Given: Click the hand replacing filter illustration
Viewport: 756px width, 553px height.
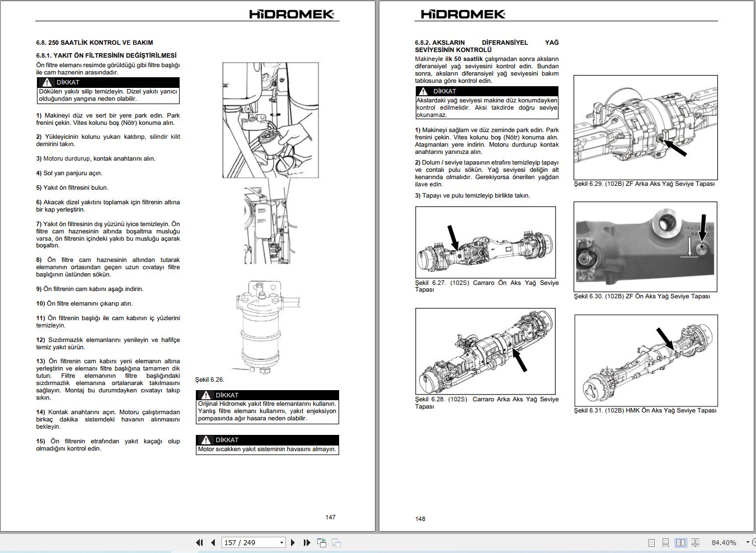Looking at the screenshot, I should (x=271, y=120).
